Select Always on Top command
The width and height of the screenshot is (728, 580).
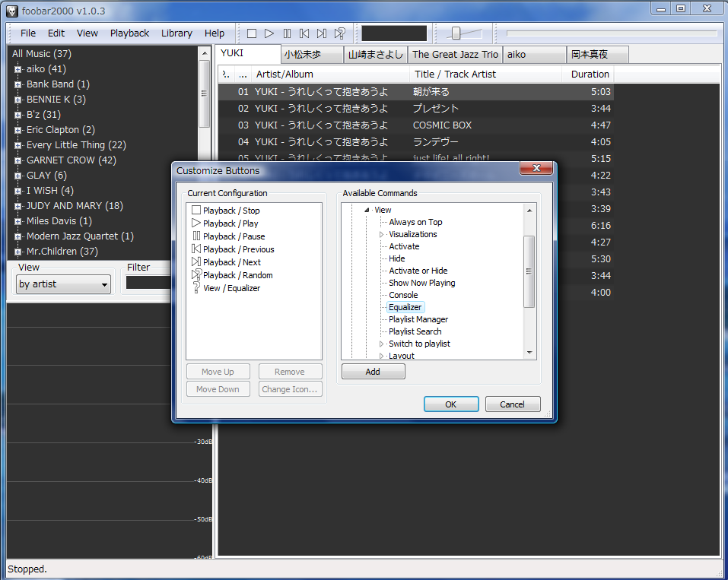[x=415, y=222]
